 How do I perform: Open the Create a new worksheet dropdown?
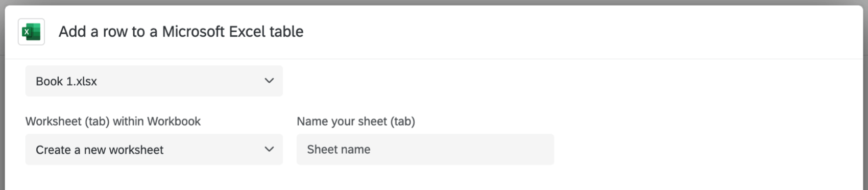154,149
